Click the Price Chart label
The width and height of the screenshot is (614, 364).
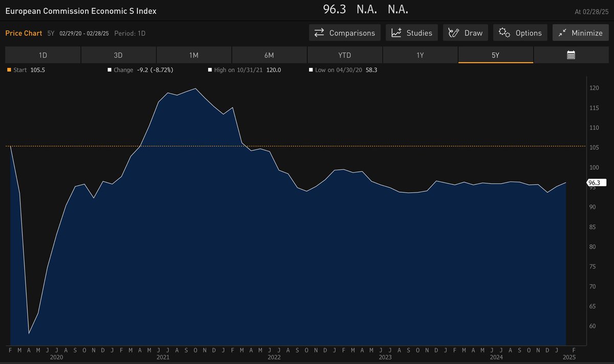(x=24, y=33)
